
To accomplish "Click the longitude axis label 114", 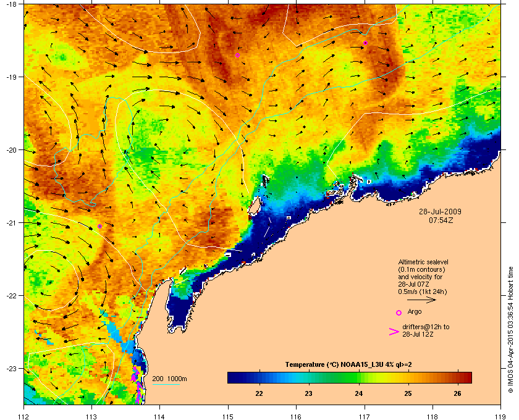I will pyautogui.click(x=159, y=416).
